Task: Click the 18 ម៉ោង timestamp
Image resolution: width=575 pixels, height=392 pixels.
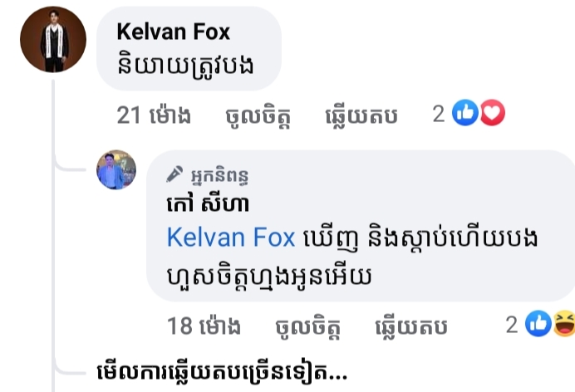Action: tap(204, 326)
